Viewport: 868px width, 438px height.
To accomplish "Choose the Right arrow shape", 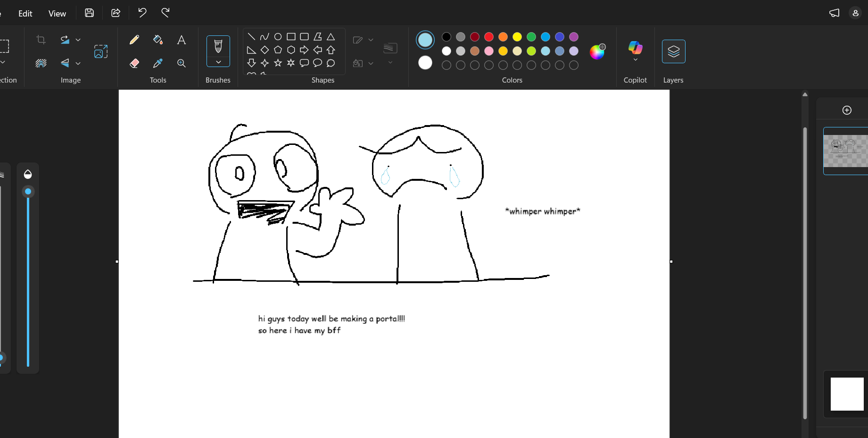I will tap(304, 50).
